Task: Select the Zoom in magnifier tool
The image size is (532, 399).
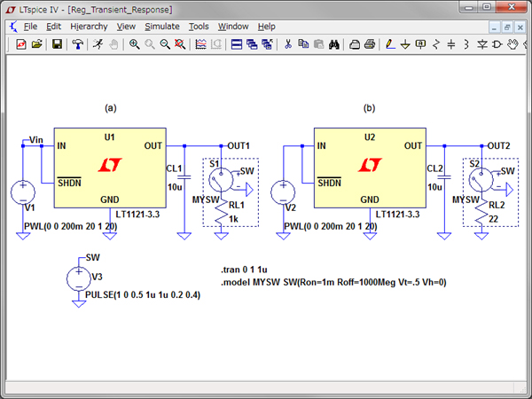Action: tap(135, 44)
